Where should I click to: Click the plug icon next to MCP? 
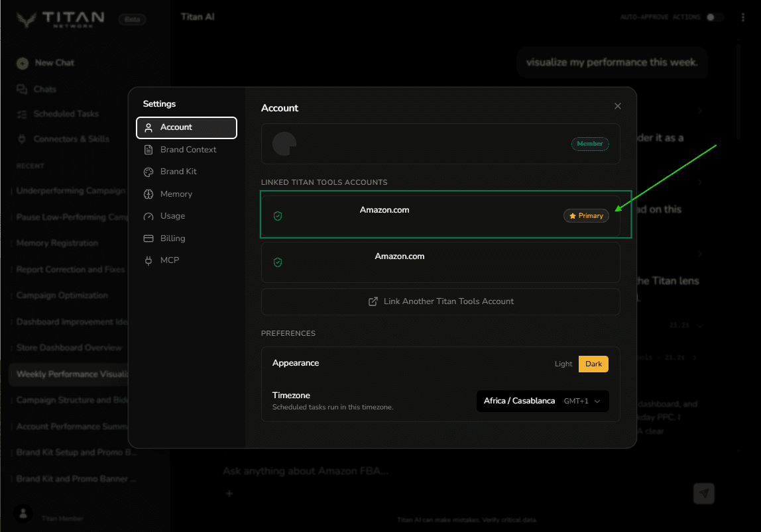point(148,261)
